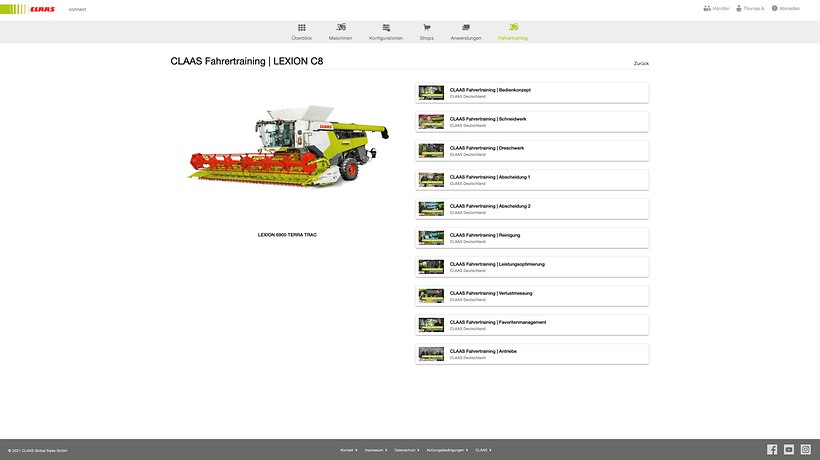Open the Verlustmessung video thumbnail
The width and height of the screenshot is (820, 460).
[x=431, y=296]
